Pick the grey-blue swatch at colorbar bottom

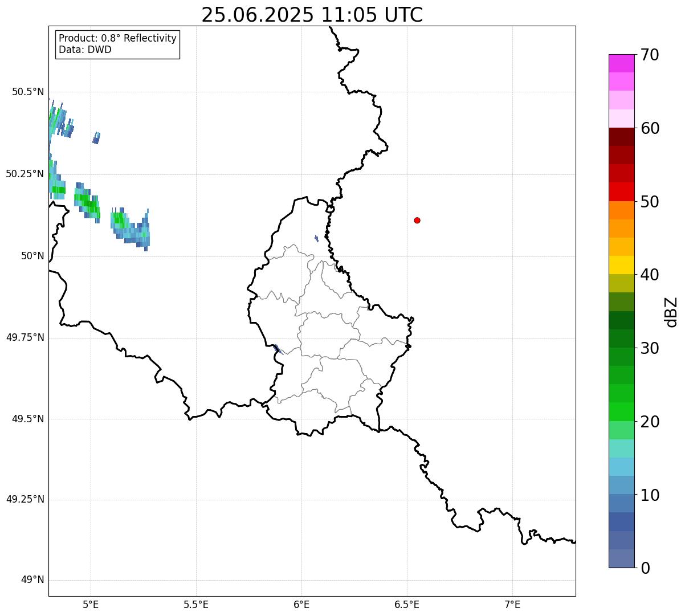click(622, 558)
